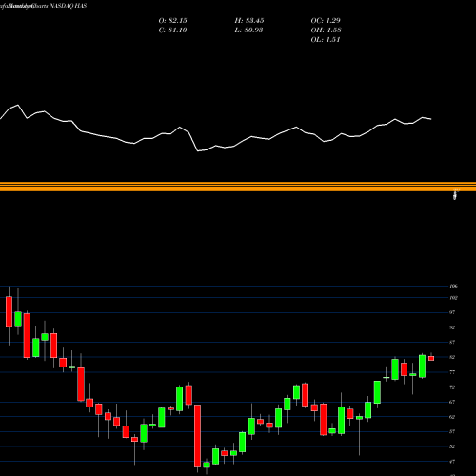Click the close price "C: 81.10"
Image resolution: width=476 pixels, height=476 pixels.
(x=172, y=30)
